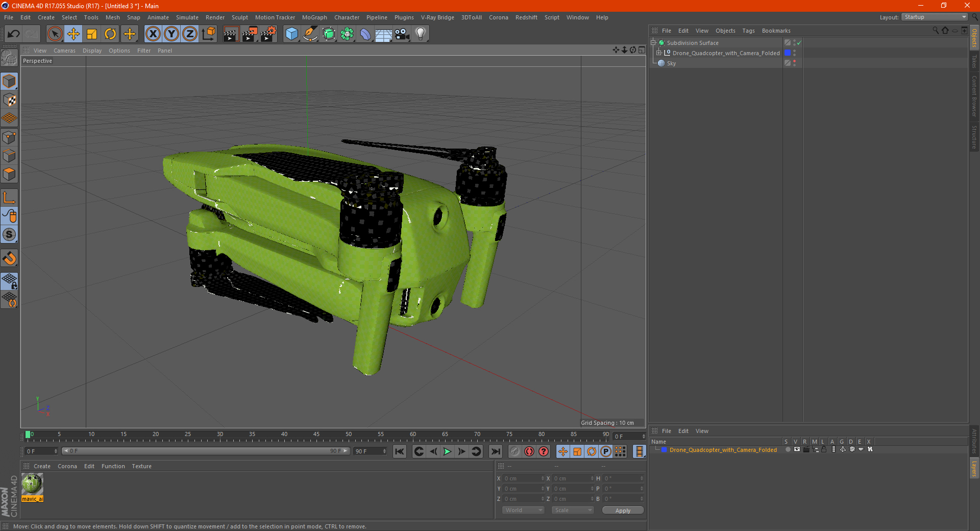Open Edit Render Settings icon
Screen dimensions: 980x531
[x=268, y=34]
